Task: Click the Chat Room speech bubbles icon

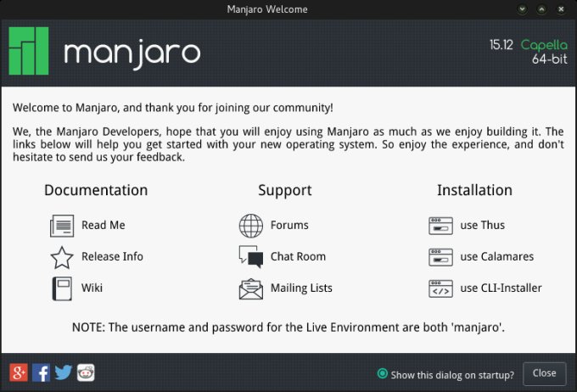Action: 251,257
